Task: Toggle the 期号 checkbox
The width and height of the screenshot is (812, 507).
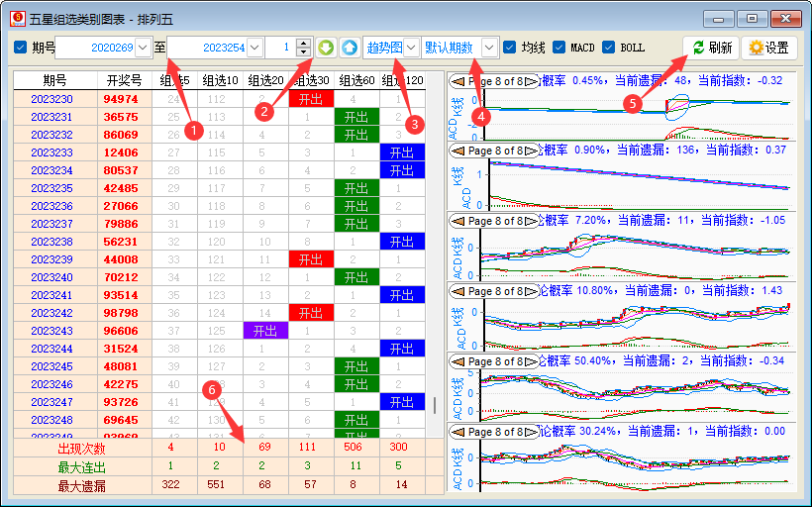Action: 21,48
